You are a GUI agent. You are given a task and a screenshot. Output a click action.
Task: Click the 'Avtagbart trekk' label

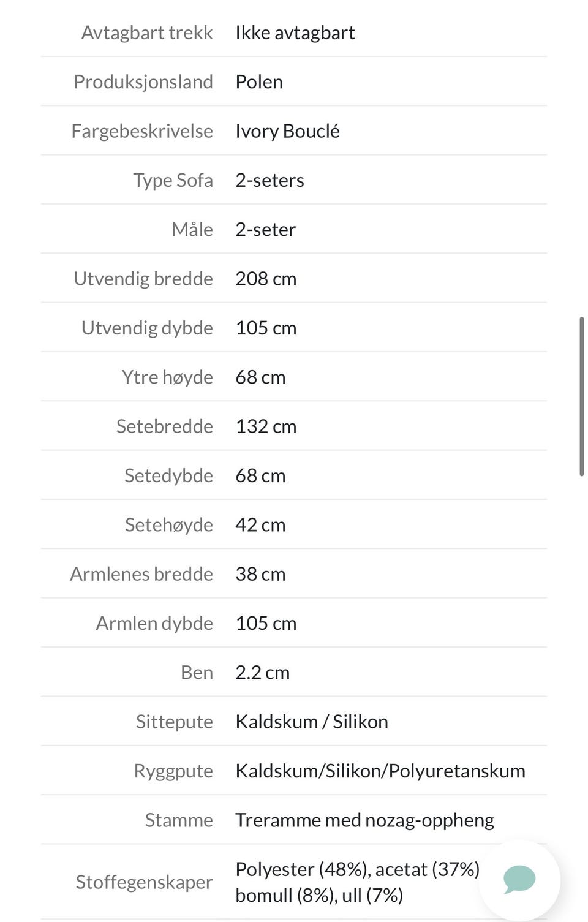(147, 32)
